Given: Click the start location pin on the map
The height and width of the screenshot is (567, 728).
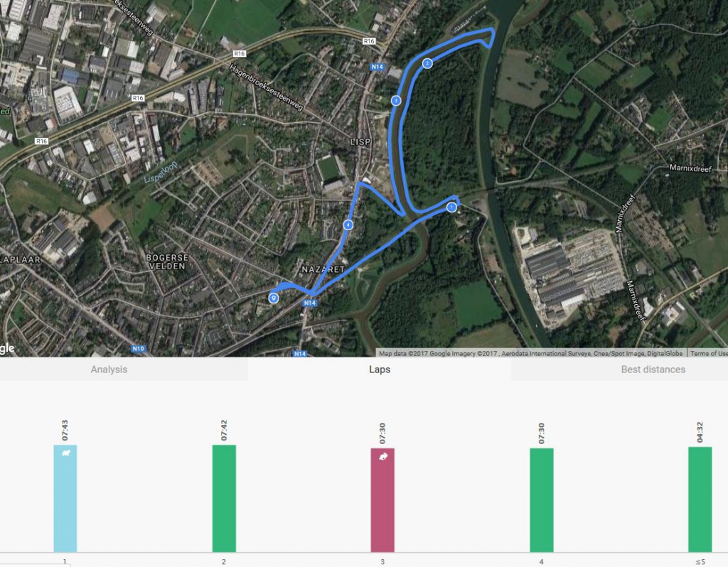Looking at the screenshot, I should pyautogui.click(x=273, y=298).
